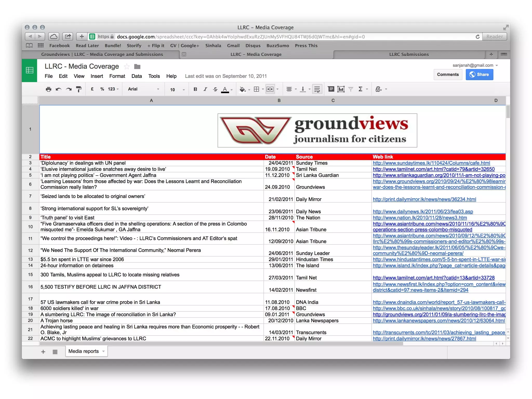Screen dimensions: 532x399
Task: Toggle text wrap button
Action: click(x=317, y=89)
